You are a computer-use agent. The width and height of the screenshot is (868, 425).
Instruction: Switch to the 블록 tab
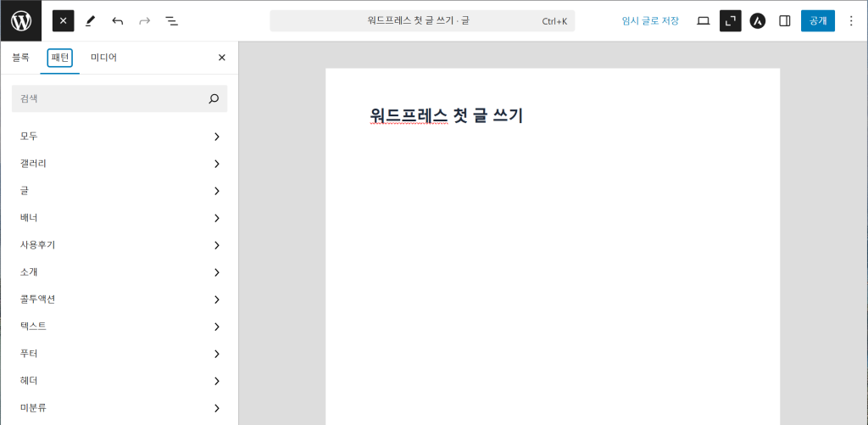pos(20,57)
